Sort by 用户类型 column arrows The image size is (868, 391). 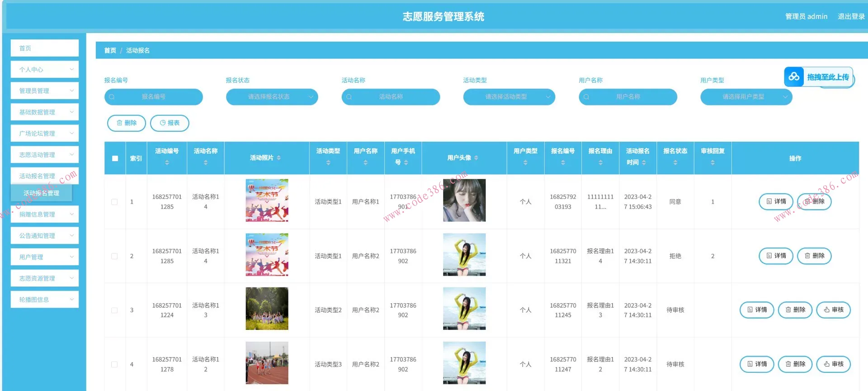point(525,162)
